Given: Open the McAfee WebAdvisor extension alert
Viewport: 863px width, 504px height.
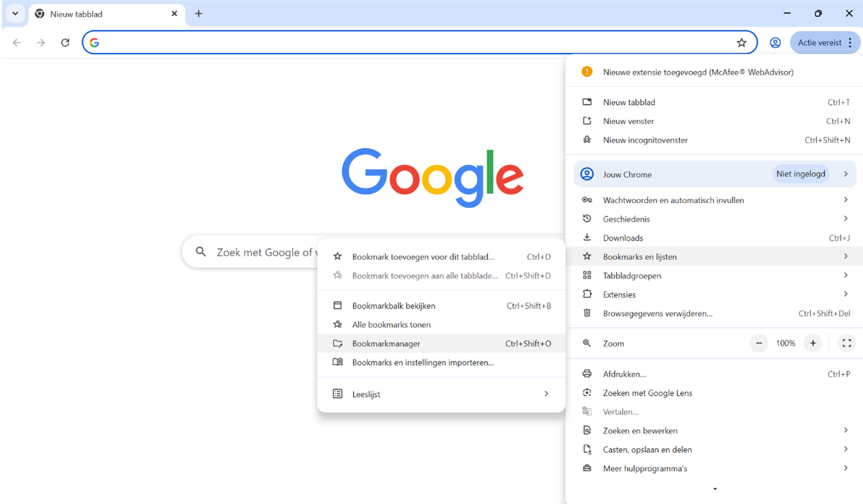Looking at the screenshot, I should [697, 72].
